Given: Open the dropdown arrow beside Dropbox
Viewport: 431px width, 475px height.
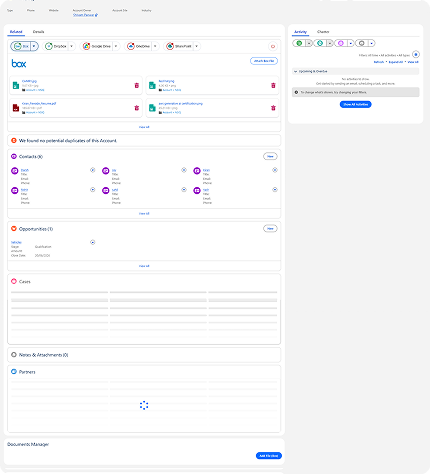Looking at the screenshot, I should tap(71, 46).
